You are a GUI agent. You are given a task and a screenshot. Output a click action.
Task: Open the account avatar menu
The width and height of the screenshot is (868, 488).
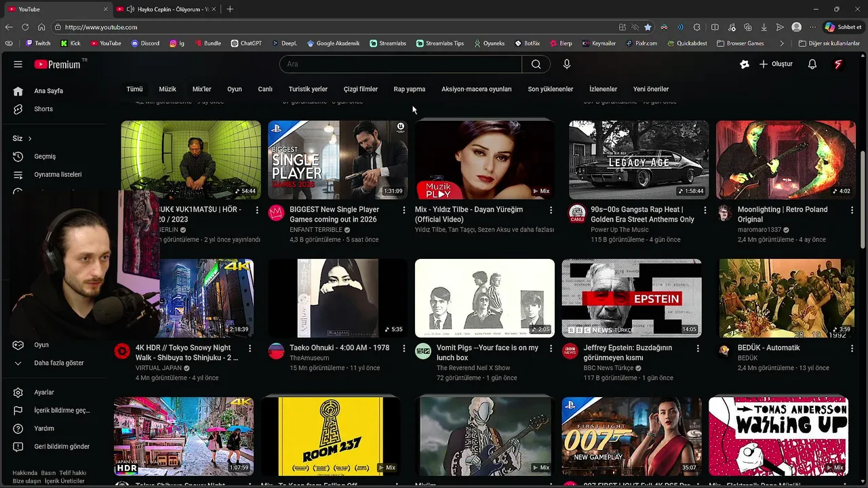pos(838,64)
